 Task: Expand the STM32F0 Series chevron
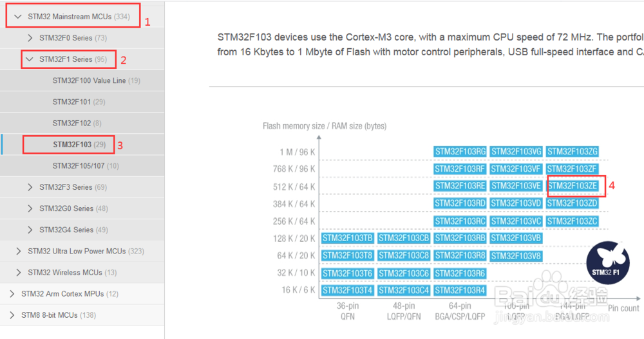coord(30,38)
